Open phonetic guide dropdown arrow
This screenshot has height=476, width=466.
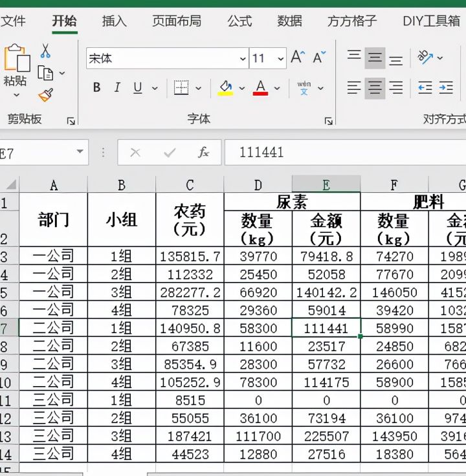(320, 89)
